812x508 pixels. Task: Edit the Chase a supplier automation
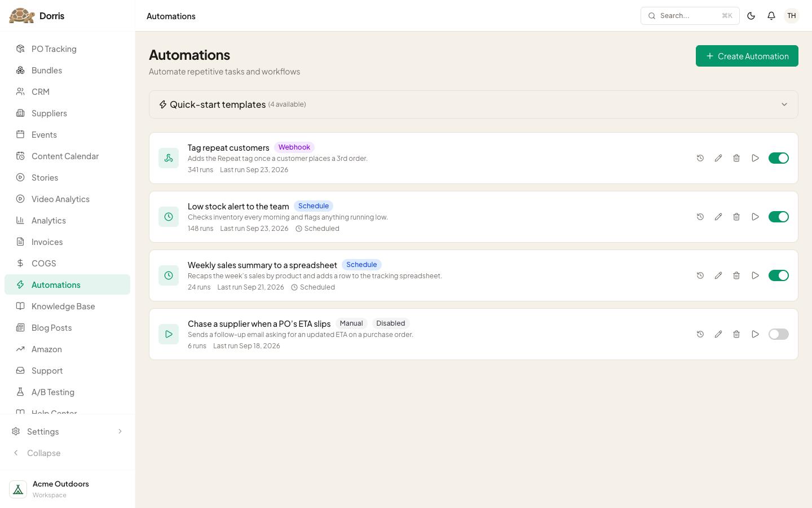point(718,334)
